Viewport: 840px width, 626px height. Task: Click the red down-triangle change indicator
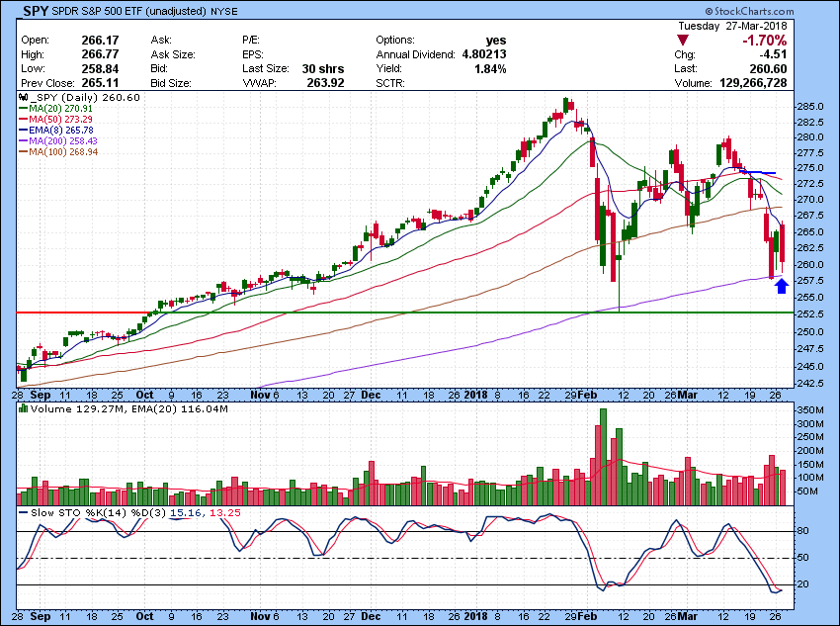(683, 41)
